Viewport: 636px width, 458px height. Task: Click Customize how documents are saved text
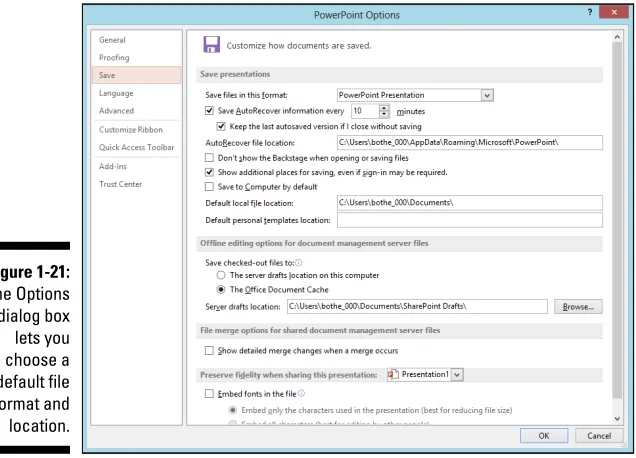[x=299, y=45]
